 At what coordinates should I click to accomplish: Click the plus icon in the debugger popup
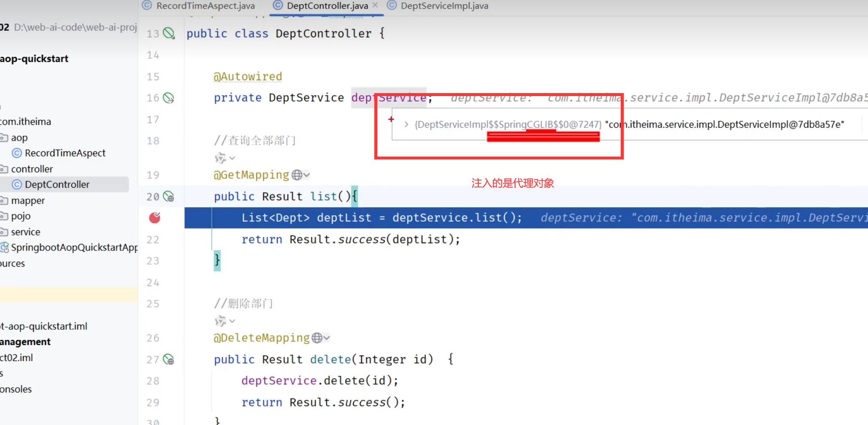coord(391,119)
